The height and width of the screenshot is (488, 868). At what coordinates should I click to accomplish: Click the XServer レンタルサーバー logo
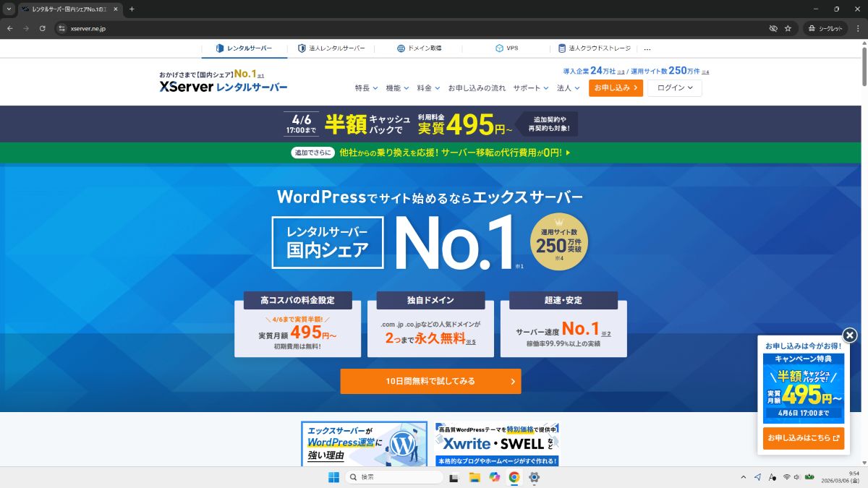223,87
